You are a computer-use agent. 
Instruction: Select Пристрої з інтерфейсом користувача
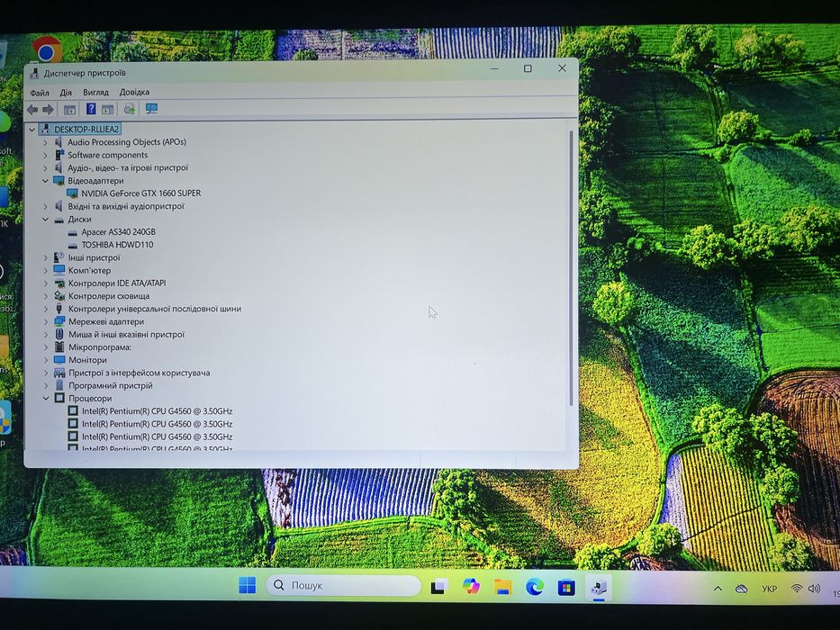point(140,373)
